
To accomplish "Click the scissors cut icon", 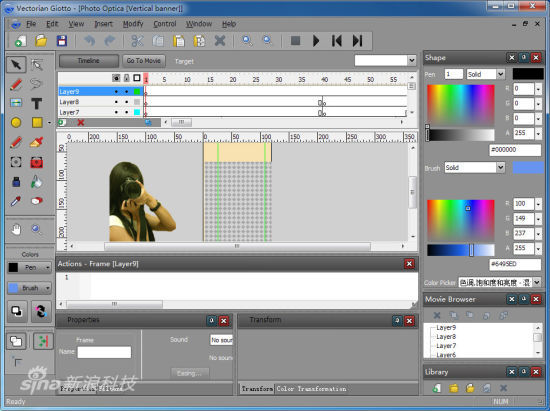I will tap(137, 41).
